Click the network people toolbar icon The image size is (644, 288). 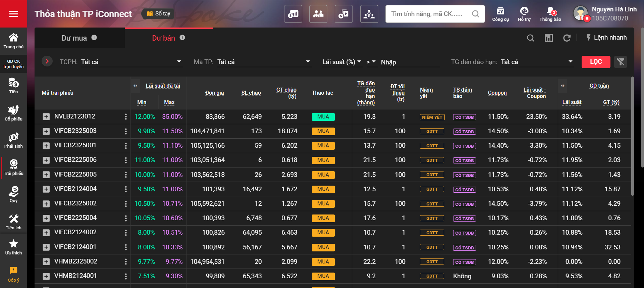(x=369, y=14)
